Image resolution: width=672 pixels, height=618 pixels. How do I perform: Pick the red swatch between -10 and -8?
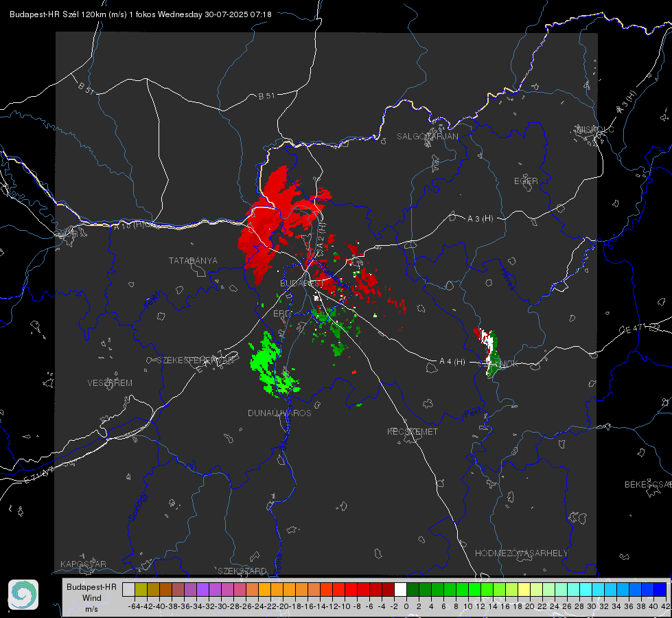tap(351, 589)
